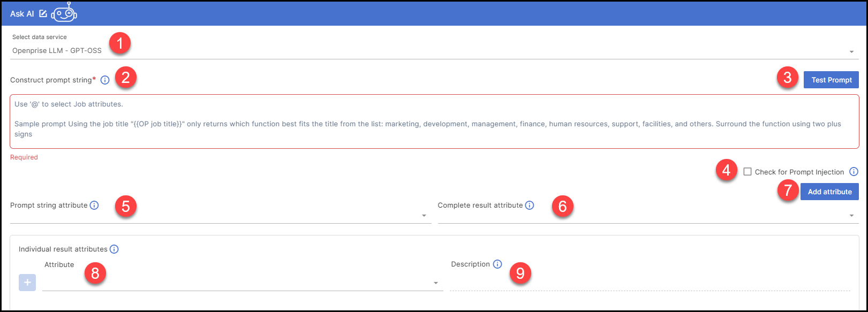868x312 pixels.
Task: Click the Ask AI title text
Action: pos(22,14)
